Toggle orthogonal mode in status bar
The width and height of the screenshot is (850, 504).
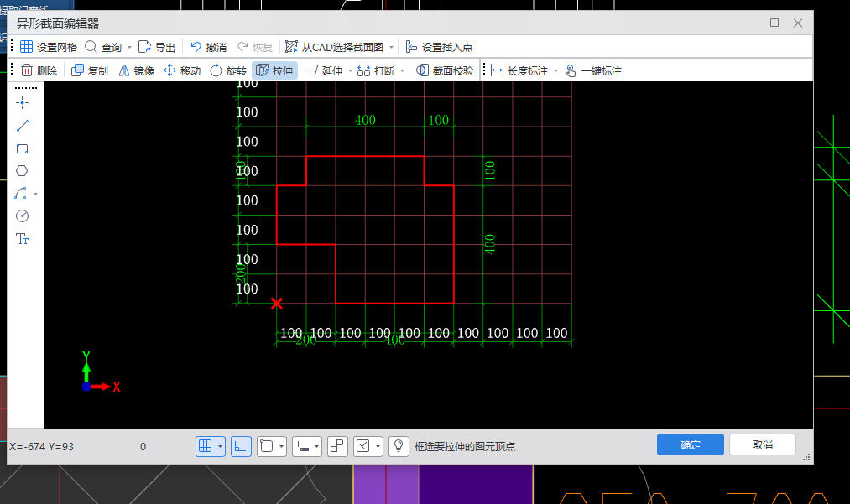(x=241, y=446)
